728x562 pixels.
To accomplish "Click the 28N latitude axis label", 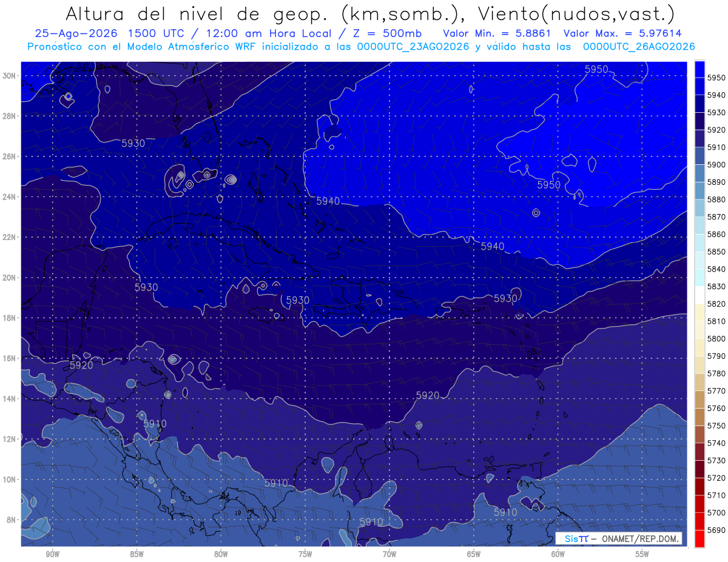I will click(x=9, y=116).
